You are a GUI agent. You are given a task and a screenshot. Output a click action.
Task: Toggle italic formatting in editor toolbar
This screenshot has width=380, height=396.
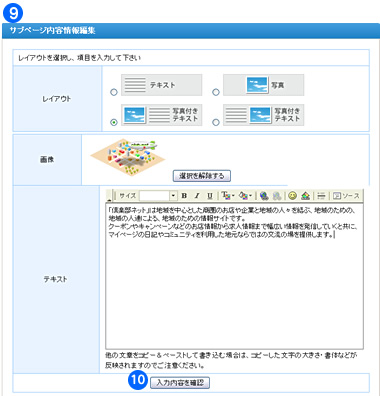click(x=197, y=196)
